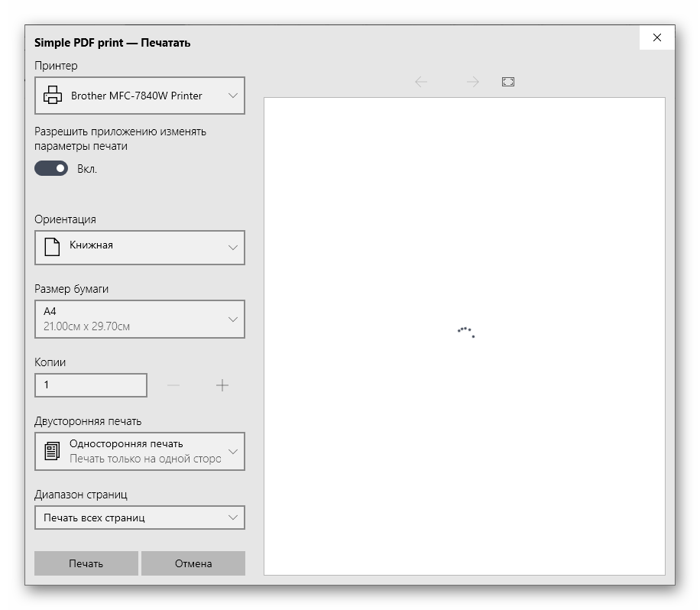Click the previous page arrow above preview

click(x=421, y=82)
